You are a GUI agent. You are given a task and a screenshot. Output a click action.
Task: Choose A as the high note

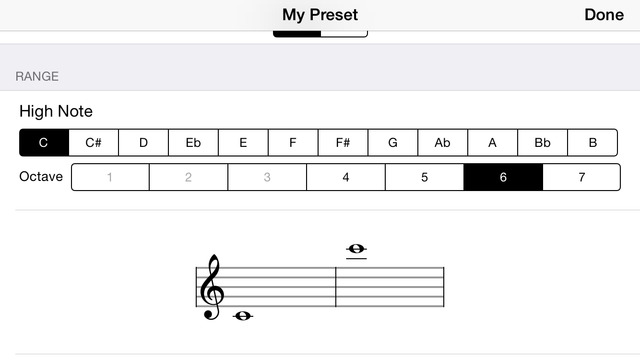click(x=493, y=142)
